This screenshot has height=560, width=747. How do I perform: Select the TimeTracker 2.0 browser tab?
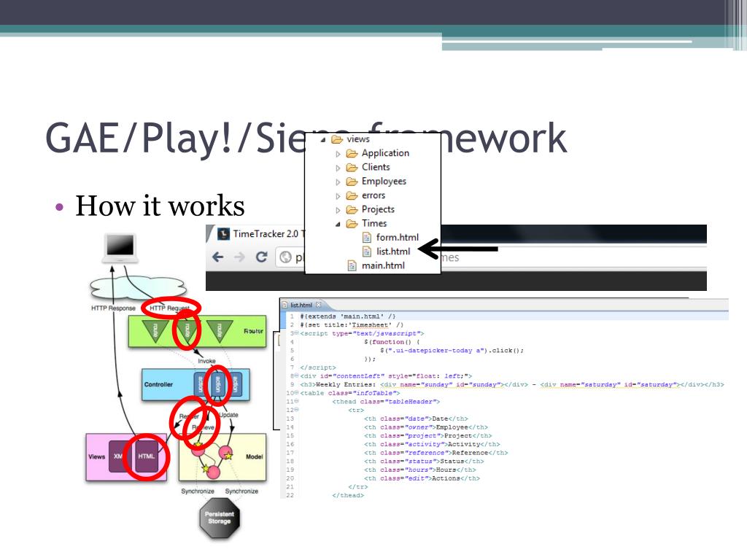click(258, 234)
